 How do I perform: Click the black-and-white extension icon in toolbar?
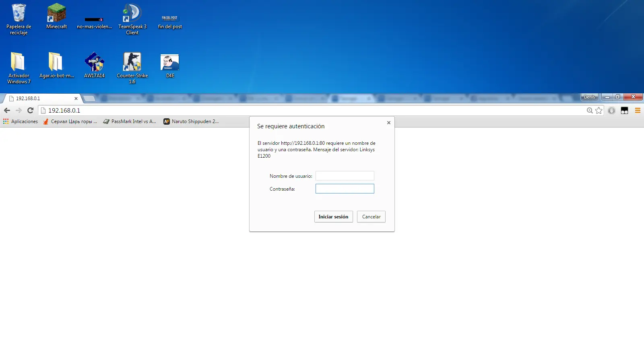pyautogui.click(x=625, y=111)
